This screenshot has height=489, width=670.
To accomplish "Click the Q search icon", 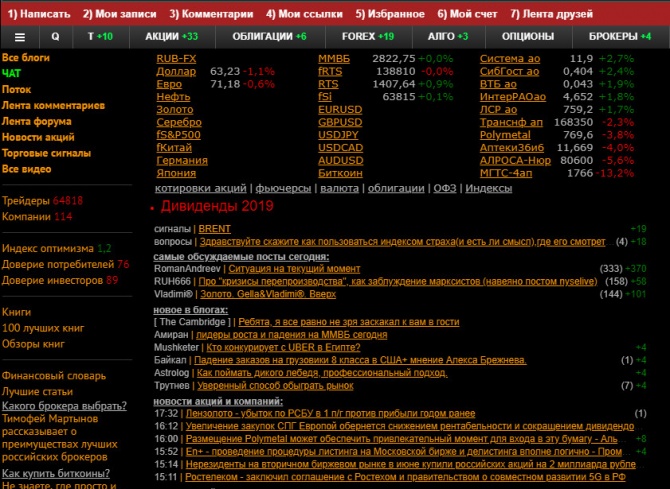I will 56,37.
